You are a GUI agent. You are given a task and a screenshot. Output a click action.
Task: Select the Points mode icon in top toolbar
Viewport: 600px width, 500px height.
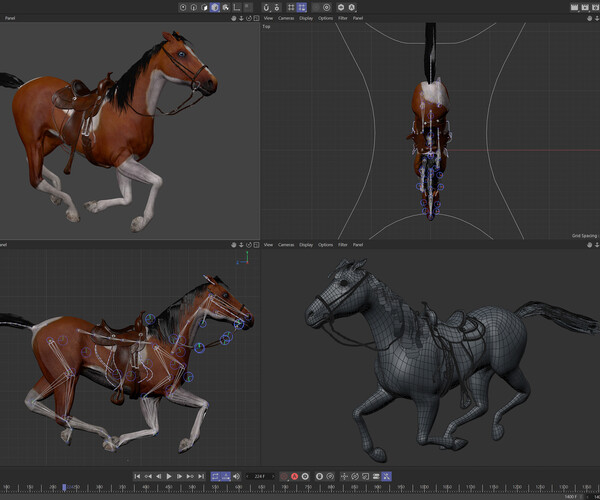pyautogui.click(x=183, y=7)
